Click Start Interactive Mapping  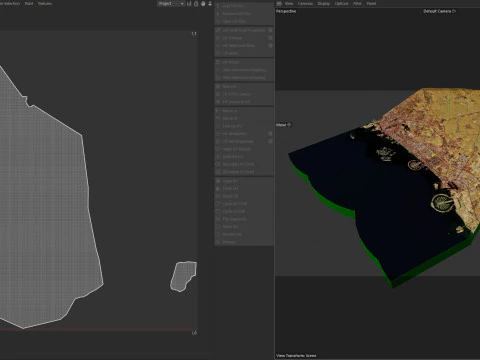click(244, 70)
